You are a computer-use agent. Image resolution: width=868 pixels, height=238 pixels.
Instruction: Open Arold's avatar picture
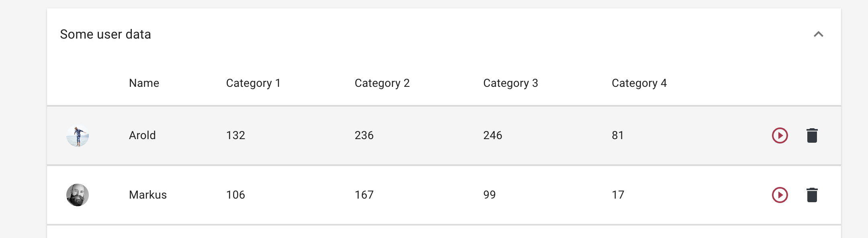click(x=78, y=135)
